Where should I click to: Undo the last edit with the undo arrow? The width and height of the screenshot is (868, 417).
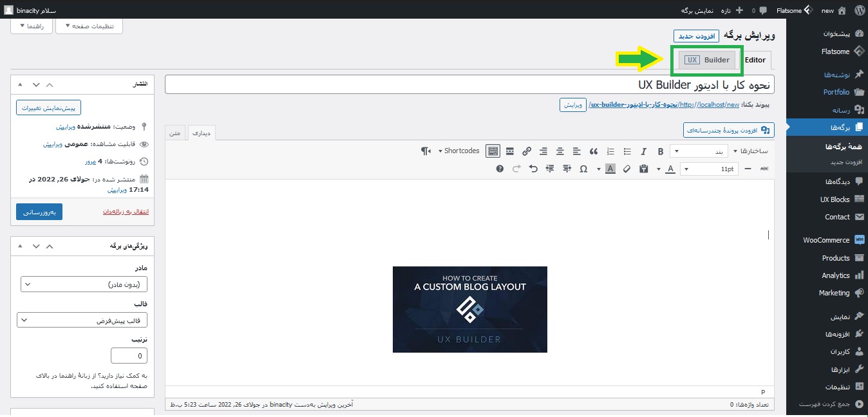(533, 169)
